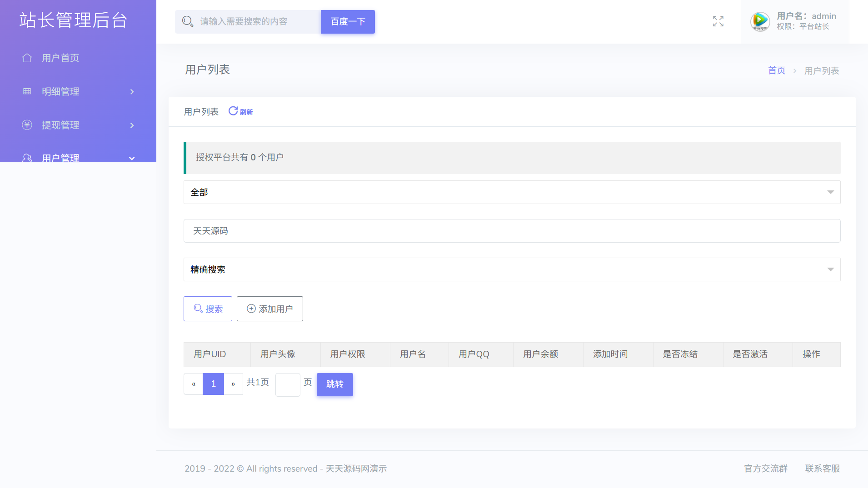868x488 pixels.
Task: Go to 首页 via the breadcrumb link
Action: [776, 70]
